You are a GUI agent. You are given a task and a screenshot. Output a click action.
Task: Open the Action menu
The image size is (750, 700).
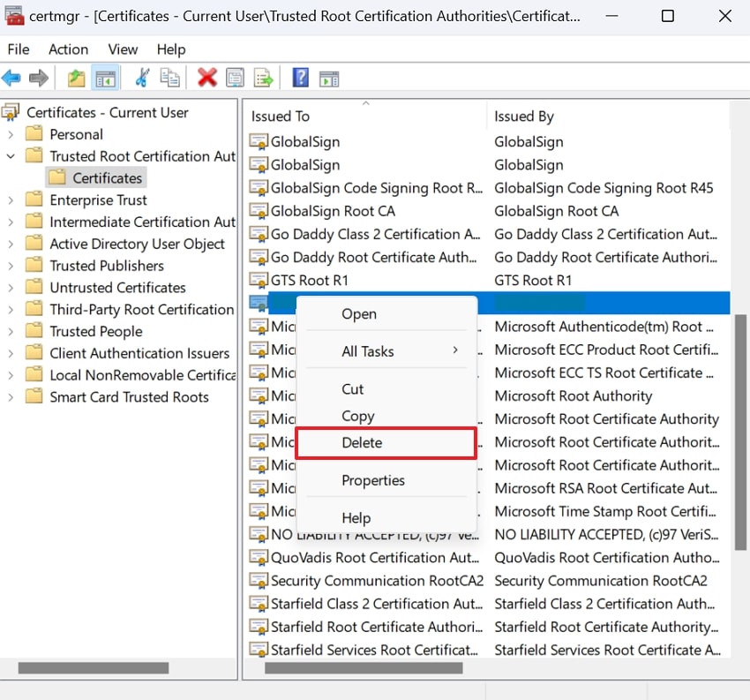click(x=69, y=49)
